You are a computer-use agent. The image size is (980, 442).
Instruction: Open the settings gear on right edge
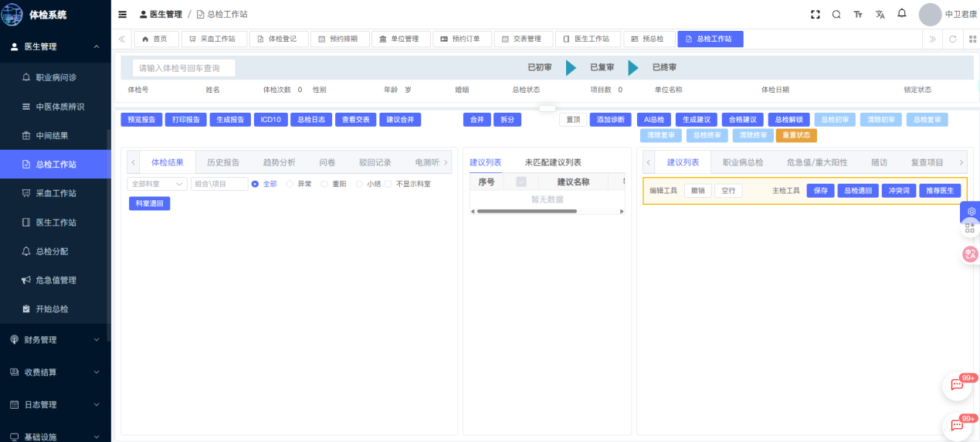(x=971, y=211)
